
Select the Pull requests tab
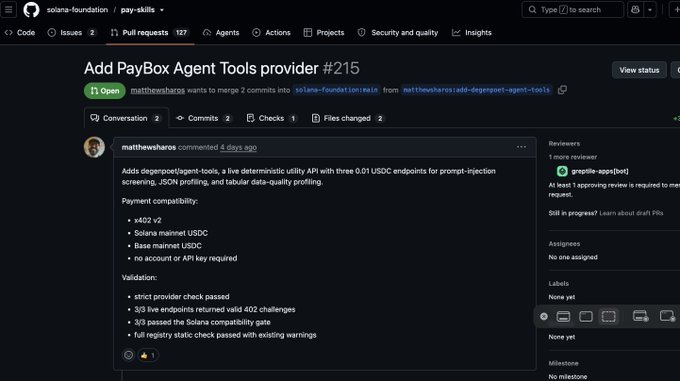150,33
